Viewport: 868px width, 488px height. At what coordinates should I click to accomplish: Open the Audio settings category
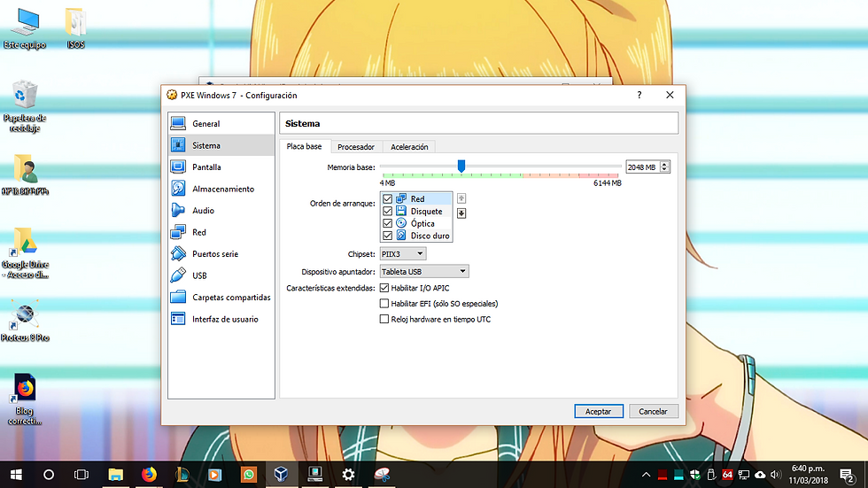221,210
